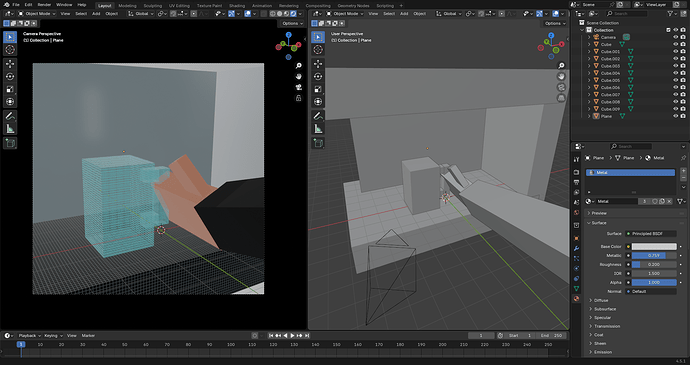Screen dimensions: 690x365
Task: Disable render for Cube.009 camera icon
Action: pos(683,109)
